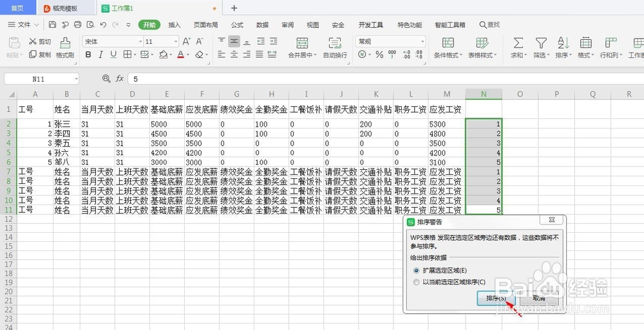Decrease font size with A- icon
644x330 pixels.
point(200,41)
